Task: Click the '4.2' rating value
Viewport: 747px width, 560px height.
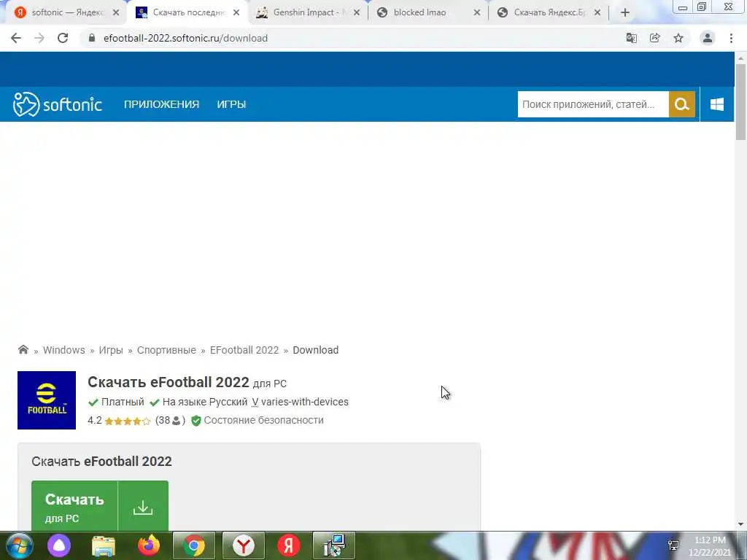Action: coord(95,421)
